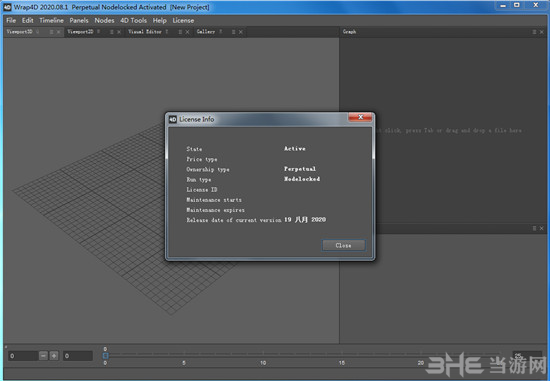The image size is (550, 381).
Task: Click the 'Release date of current version' label
Action: point(234,220)
